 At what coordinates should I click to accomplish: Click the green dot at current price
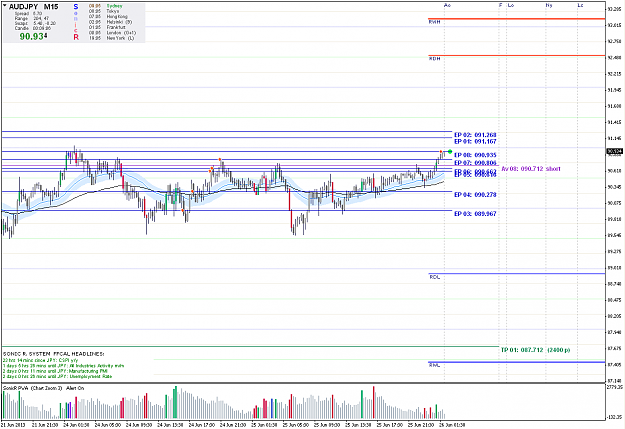coord(450,152)
